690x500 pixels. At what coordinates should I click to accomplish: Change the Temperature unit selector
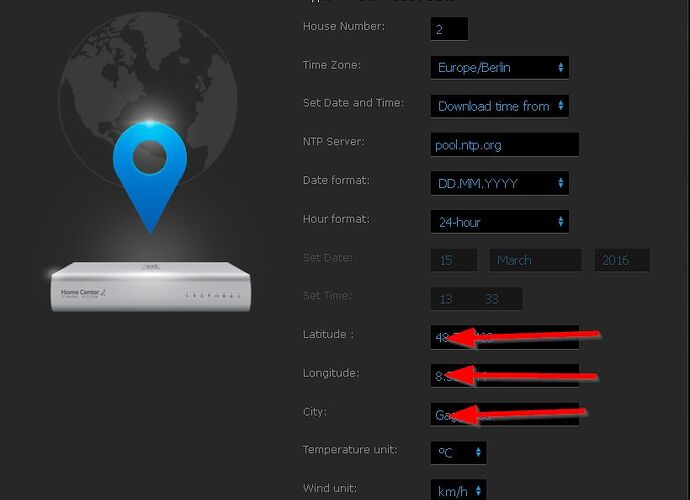point(458,452)
